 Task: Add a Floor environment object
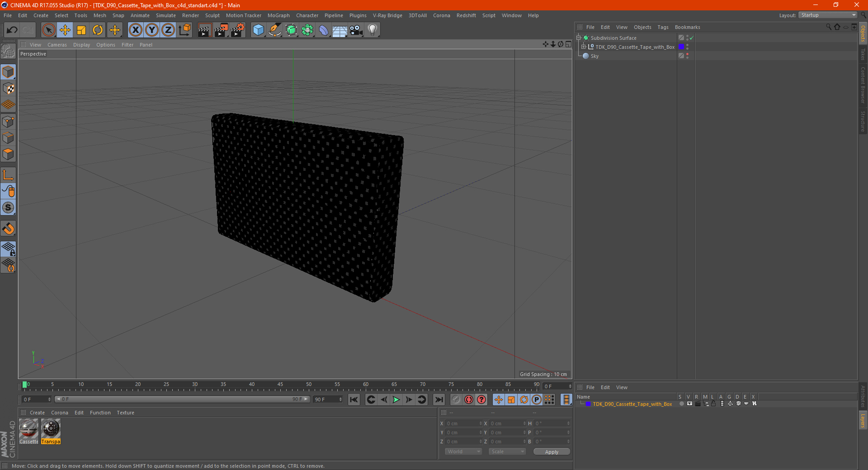(x=340, y=30)
